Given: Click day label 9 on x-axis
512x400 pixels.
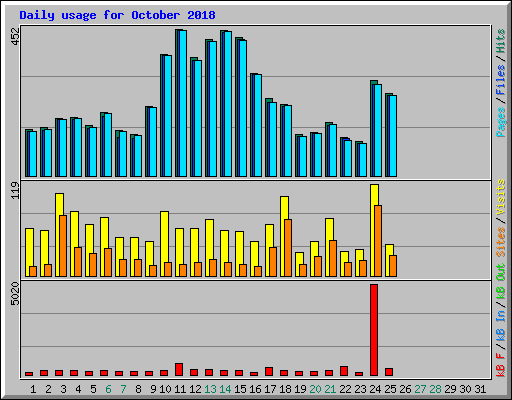Looking at the screenshot, I should tap(153, 389).
